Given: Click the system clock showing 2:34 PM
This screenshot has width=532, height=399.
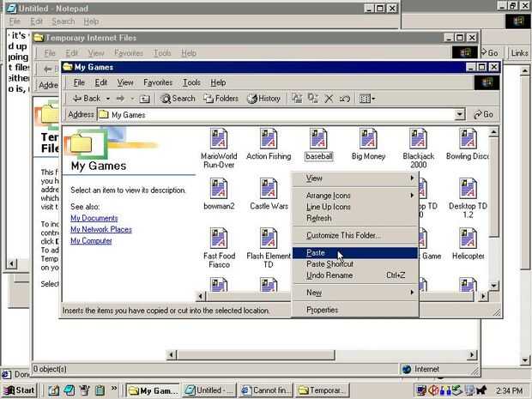Looking at the screenshot, I should 509,391.
